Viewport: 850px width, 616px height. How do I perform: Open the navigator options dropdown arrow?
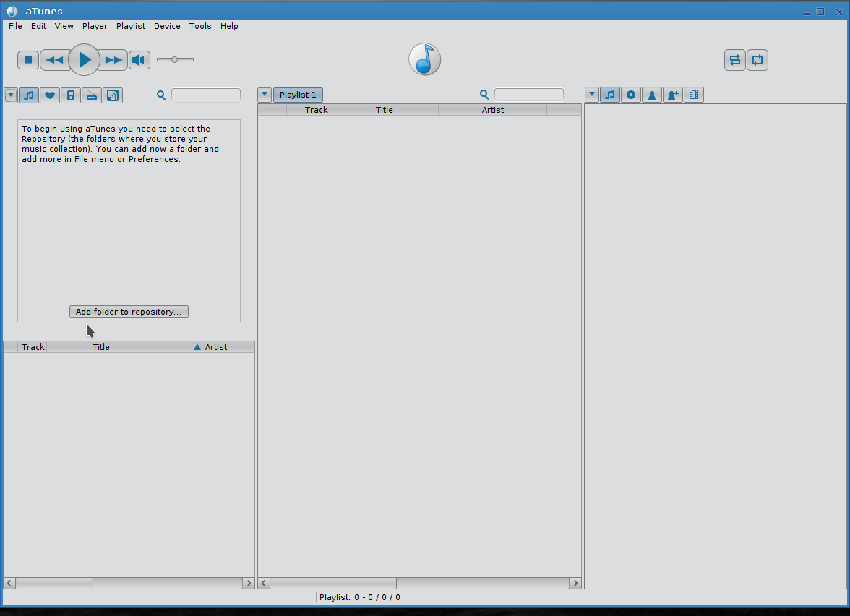tap(11, 95)
